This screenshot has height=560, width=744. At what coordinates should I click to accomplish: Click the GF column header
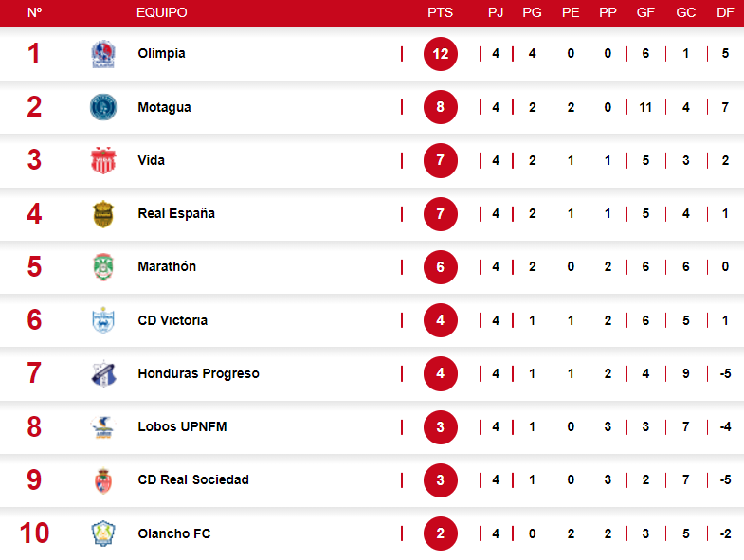(x=645, y=12)
